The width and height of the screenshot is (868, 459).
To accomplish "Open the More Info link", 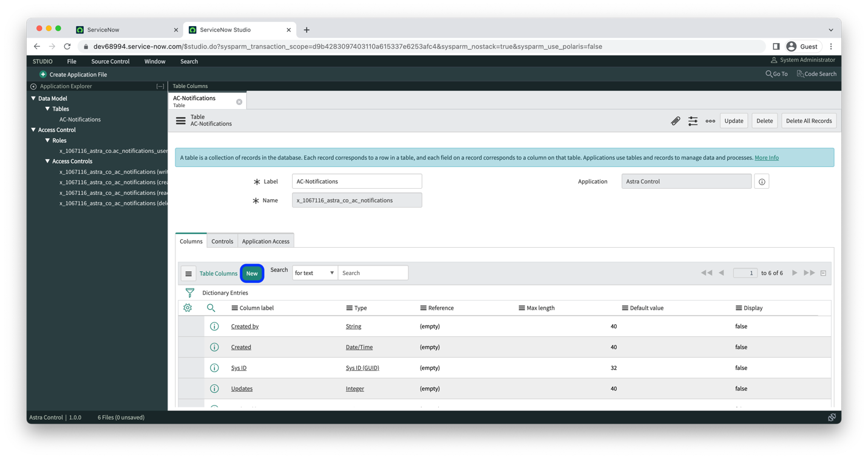I will click(x=766, y=158).
